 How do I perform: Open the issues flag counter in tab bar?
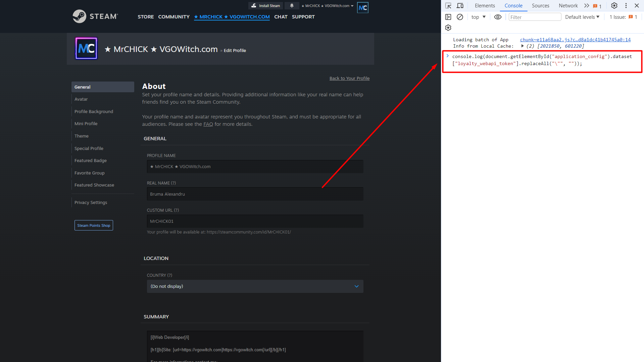(597, 6)
